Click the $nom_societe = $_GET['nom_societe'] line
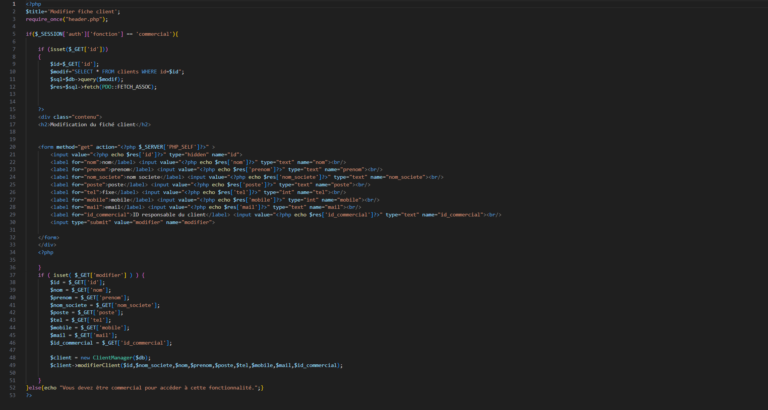The width and height of the screenshot is (768, 410). pos(105,305)
